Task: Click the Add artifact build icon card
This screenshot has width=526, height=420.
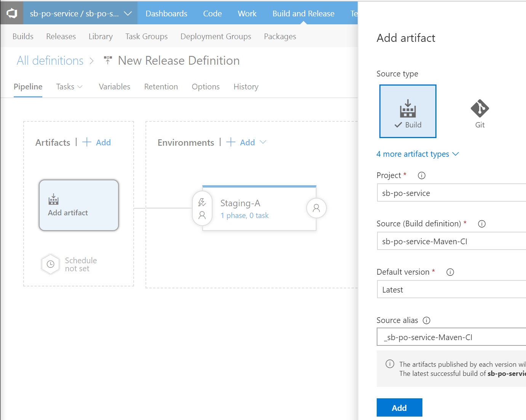Action: point(53,199)
